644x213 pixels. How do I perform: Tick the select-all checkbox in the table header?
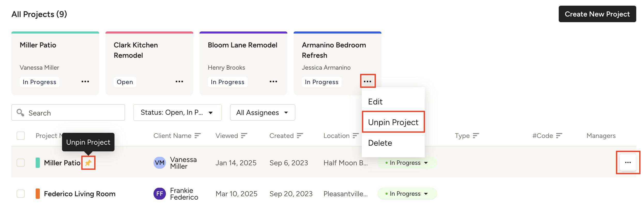(21, 136)
